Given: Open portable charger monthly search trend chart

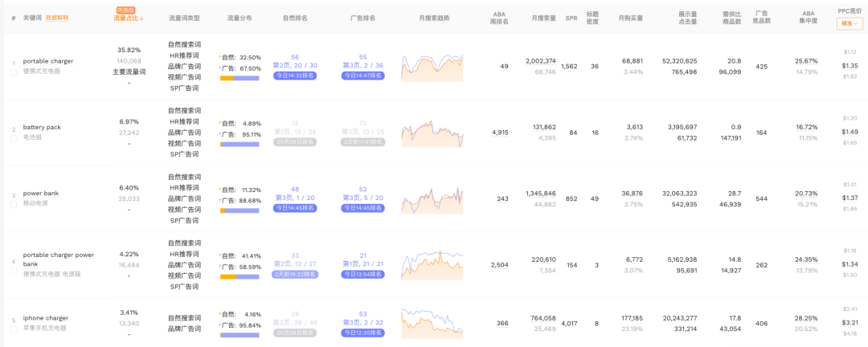Looking at the screenshot, I should point(432,67).
